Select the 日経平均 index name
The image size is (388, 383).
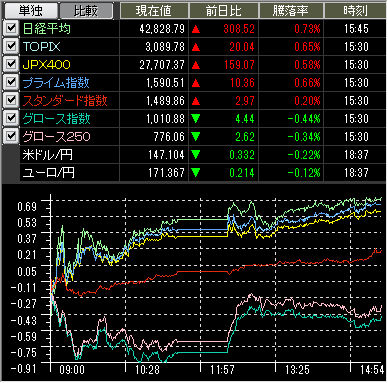(x=47, y=29)
